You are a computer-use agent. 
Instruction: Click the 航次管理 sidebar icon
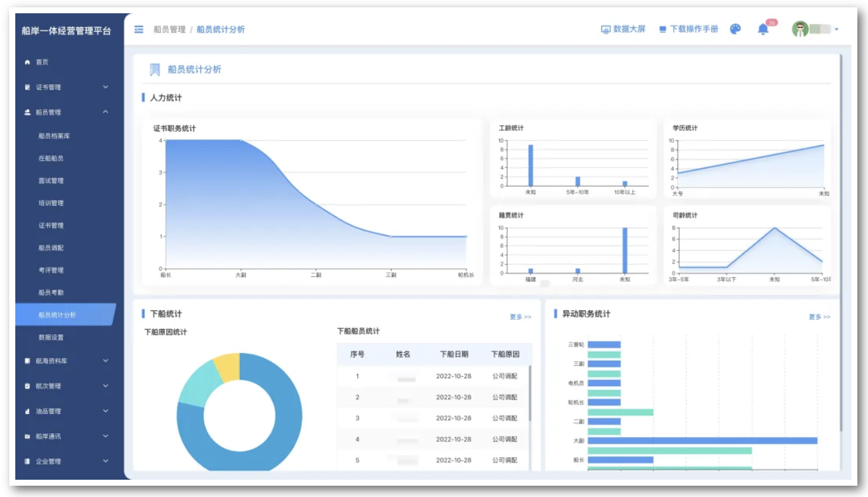point(27,386)
